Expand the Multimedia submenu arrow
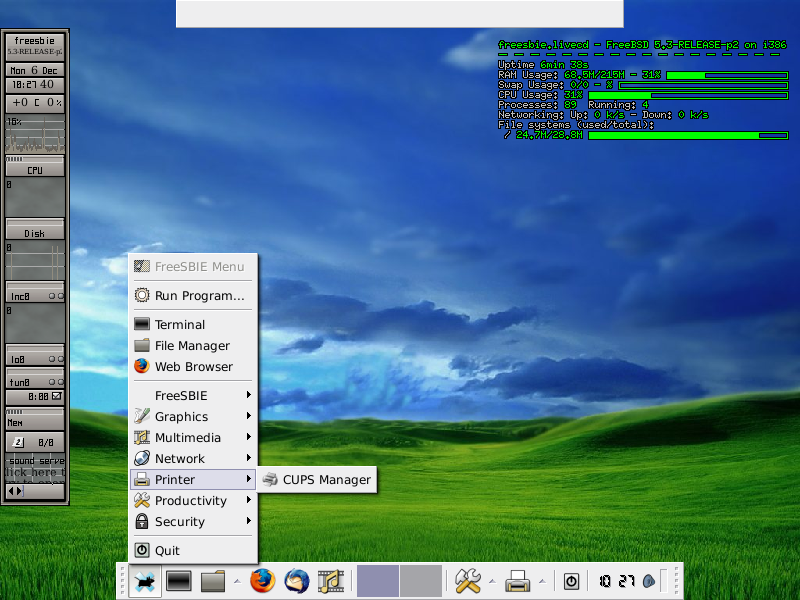This screenshot has height=600, width=800. (248, 437)
